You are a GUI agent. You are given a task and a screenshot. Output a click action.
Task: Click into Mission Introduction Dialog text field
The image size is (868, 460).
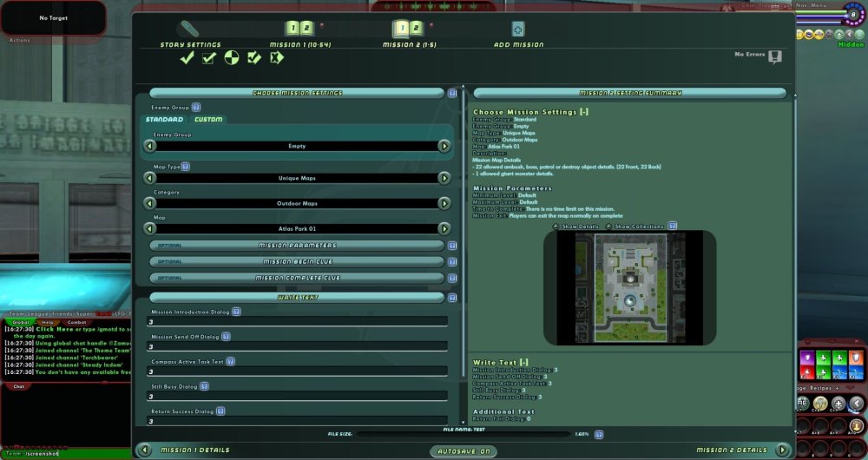pyautogui.click(x=297, y=322)
